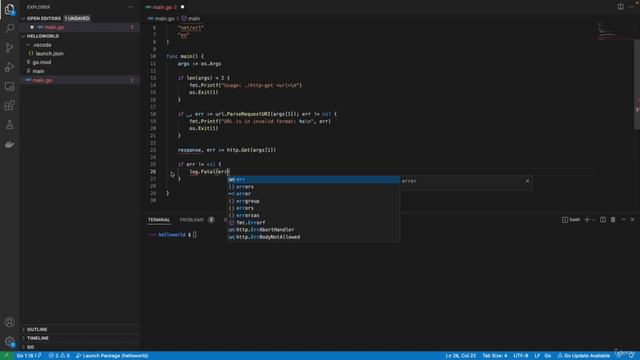This screenshot has height=360, width=640.
Task: Click the Explorer more actions ellipsis
Action: (x=131, y=7)
